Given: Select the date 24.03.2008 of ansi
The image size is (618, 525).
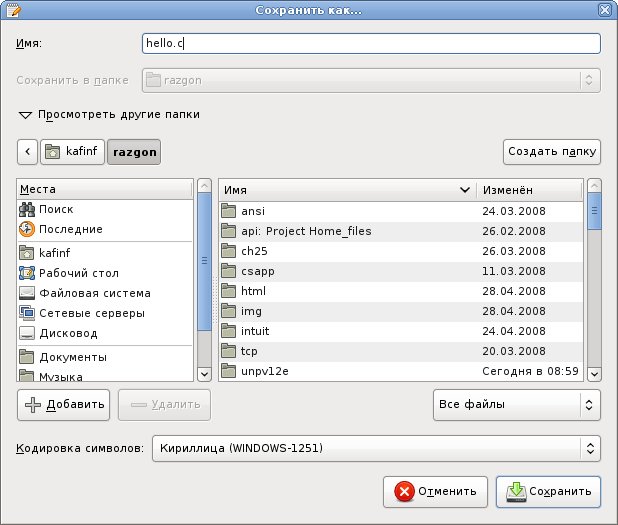Looking at the screenshot, I should click(514, 211).
